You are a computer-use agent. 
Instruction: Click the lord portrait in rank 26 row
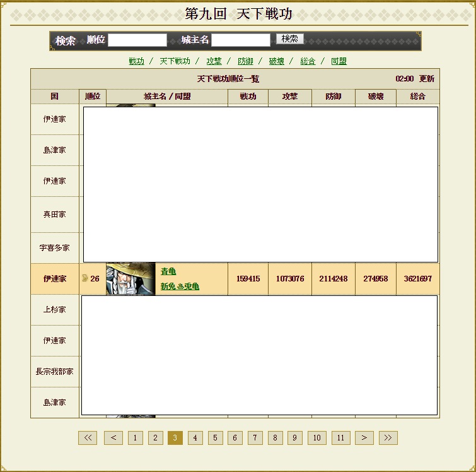point(131,279)
